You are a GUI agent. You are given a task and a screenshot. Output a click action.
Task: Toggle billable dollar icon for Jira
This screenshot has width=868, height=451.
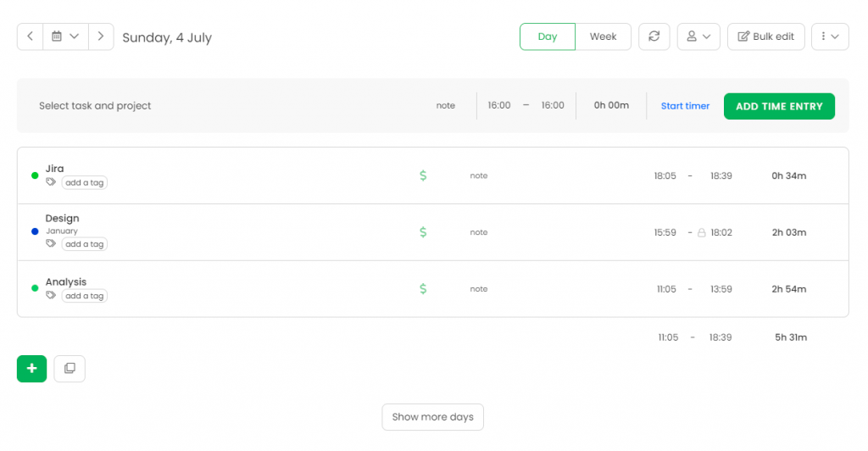(x=423, y=175)
